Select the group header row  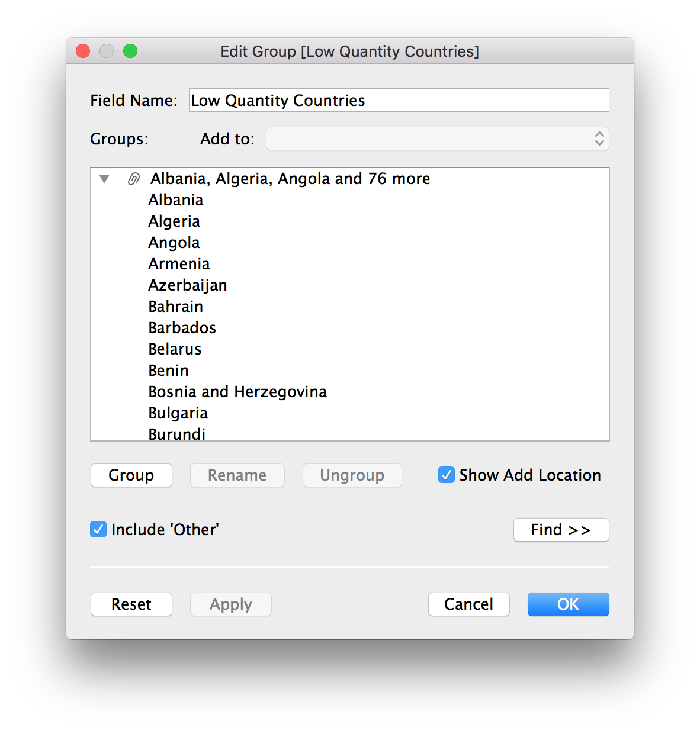290,179
